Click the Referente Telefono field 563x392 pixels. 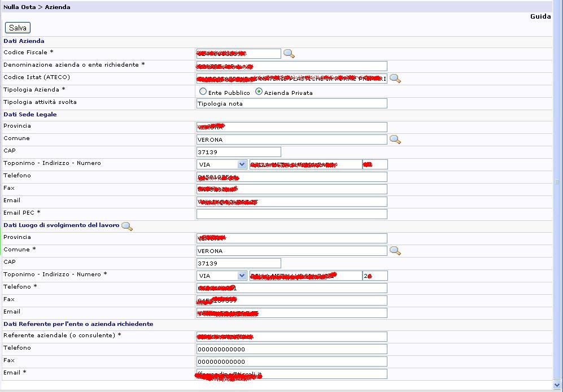click(291, 349)
